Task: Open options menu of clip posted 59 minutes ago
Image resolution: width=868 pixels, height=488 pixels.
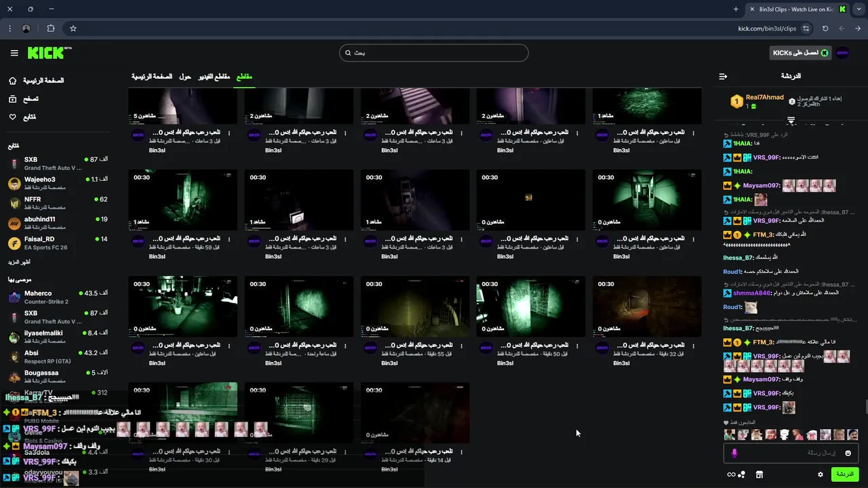Action: [229, 239]
